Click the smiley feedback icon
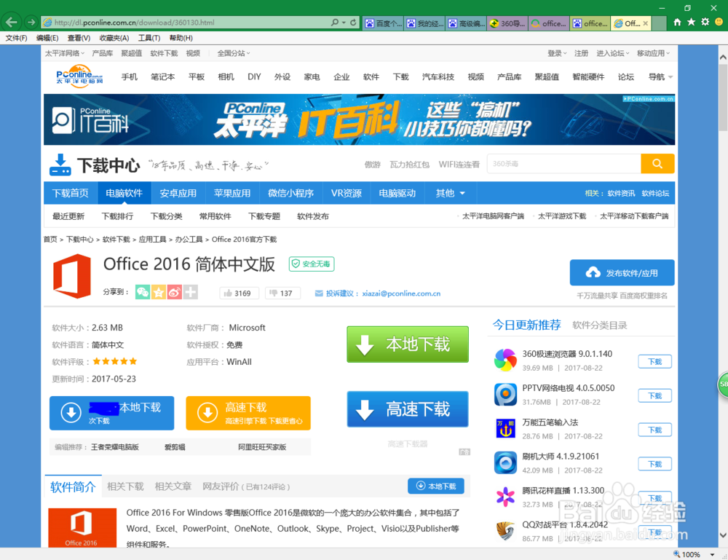 (x=719, y=22)
